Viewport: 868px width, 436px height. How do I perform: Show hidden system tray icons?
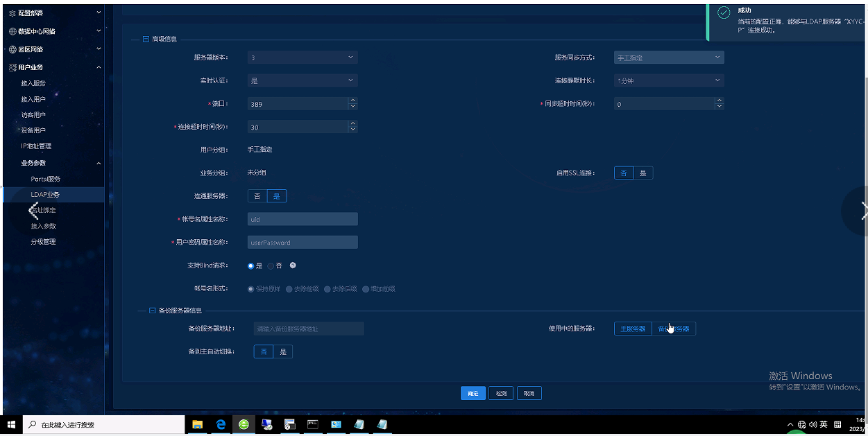click(790, 424)
